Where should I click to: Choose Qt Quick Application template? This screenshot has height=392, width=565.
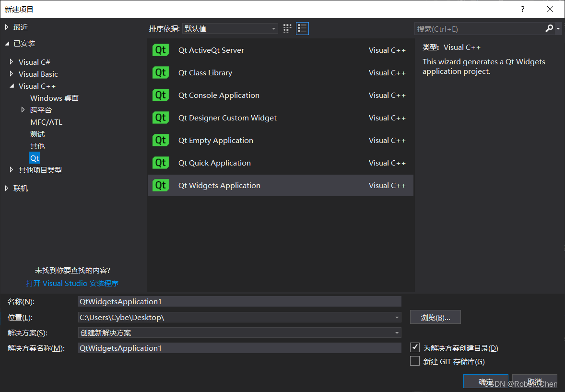tap(280, 163)
